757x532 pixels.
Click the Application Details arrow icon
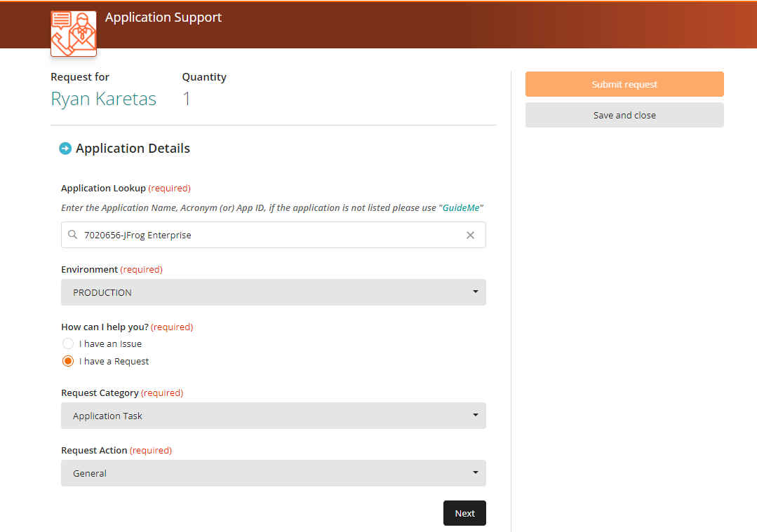pyautogui.click(x=65, y=149)
